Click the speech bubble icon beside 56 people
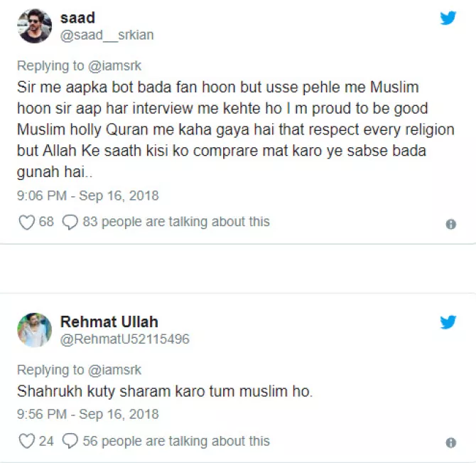 (x=70, y=442)
